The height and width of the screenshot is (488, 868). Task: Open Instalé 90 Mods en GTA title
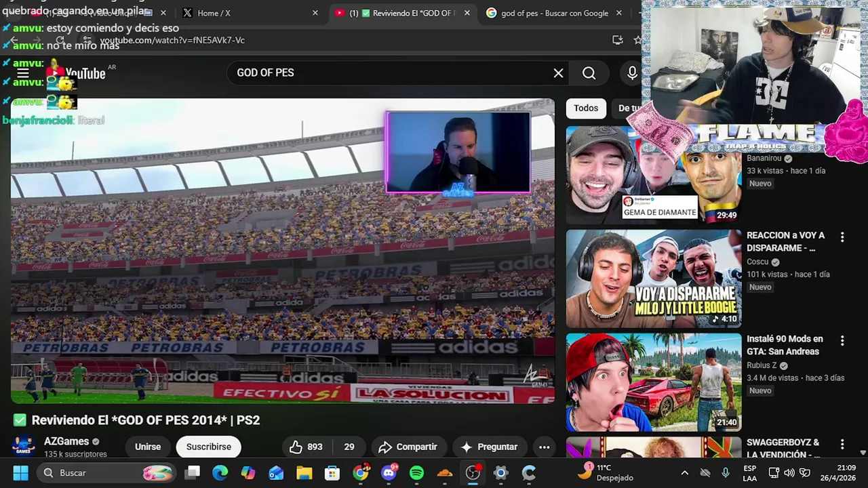point(785,345)
